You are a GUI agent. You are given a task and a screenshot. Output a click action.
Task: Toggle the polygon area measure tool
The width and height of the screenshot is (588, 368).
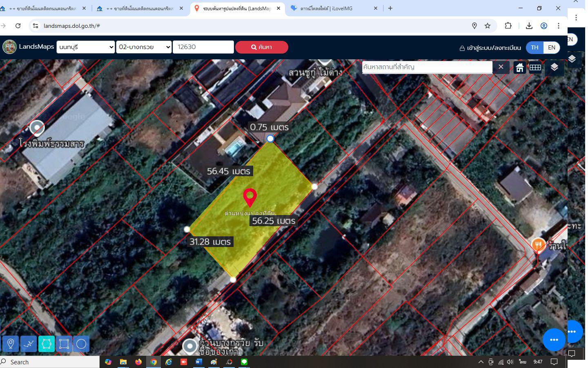click(47, 344)
